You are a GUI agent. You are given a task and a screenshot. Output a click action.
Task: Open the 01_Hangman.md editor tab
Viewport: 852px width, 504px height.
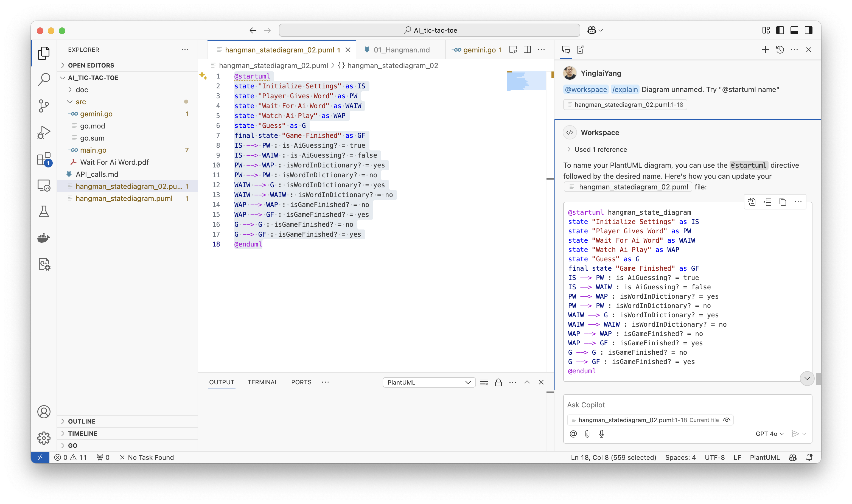click(x=401, y=50)
